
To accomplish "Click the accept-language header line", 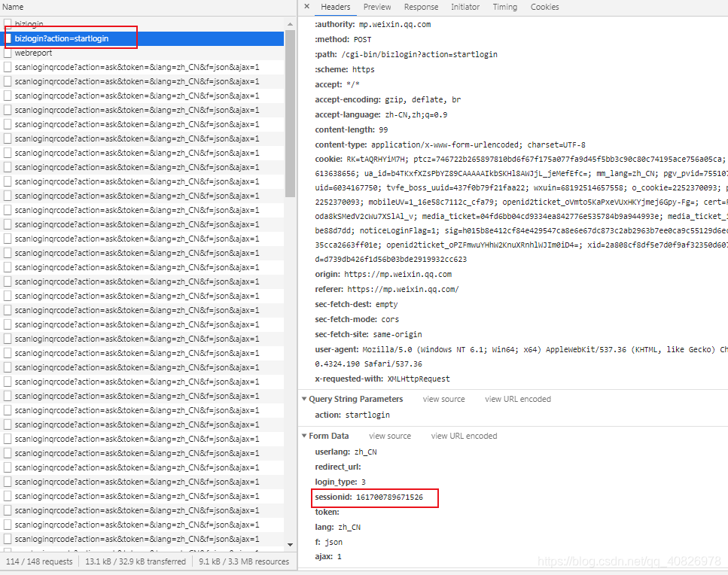I will tap(381, 114).
